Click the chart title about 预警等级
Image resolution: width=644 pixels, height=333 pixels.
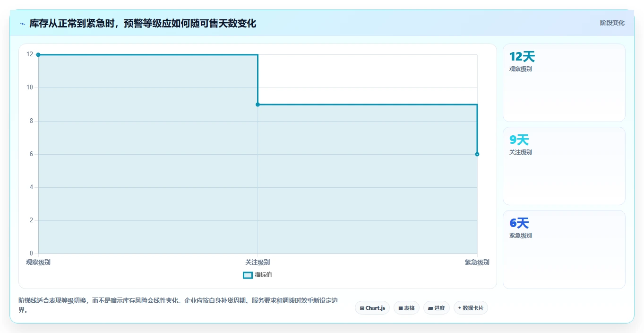[x=143, y=24]
